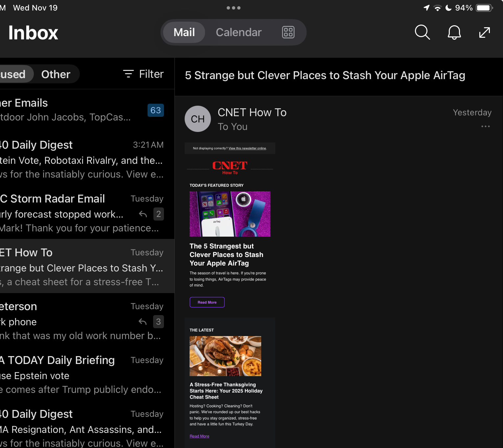Tap the Inbox heading
The height and width of the screenshot is (448, 503).
[x=33, y=33]
